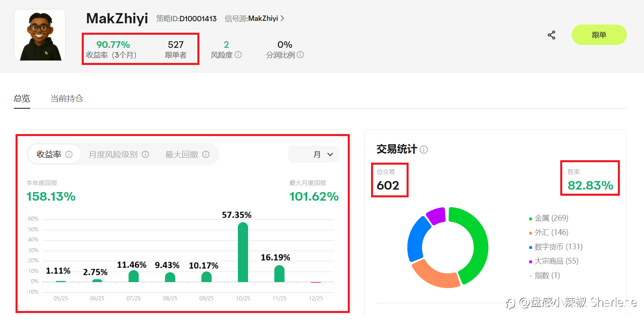Click info icon next to 收益率 tab
This screenshot has width=644, height=322.
[x=69, y=154]
